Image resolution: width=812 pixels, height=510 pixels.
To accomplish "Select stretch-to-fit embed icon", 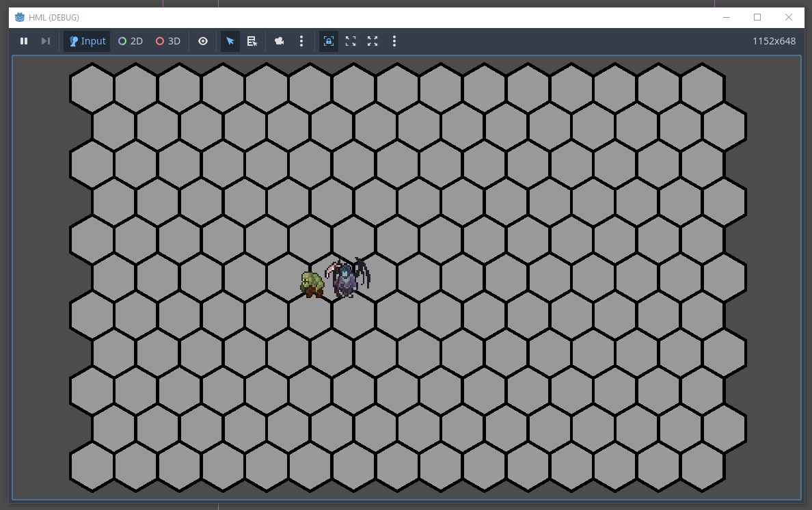I will tap(373, 41).
